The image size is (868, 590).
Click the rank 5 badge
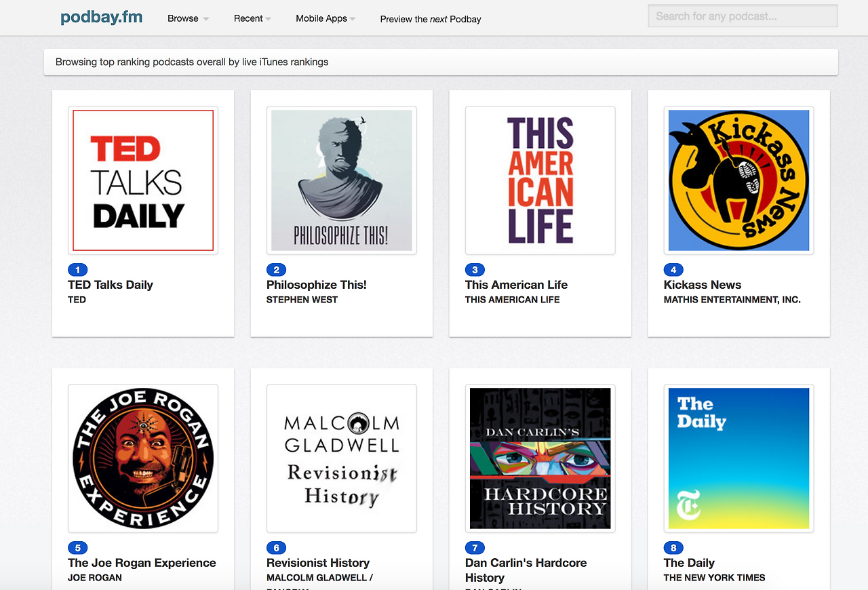coord(78,548)
